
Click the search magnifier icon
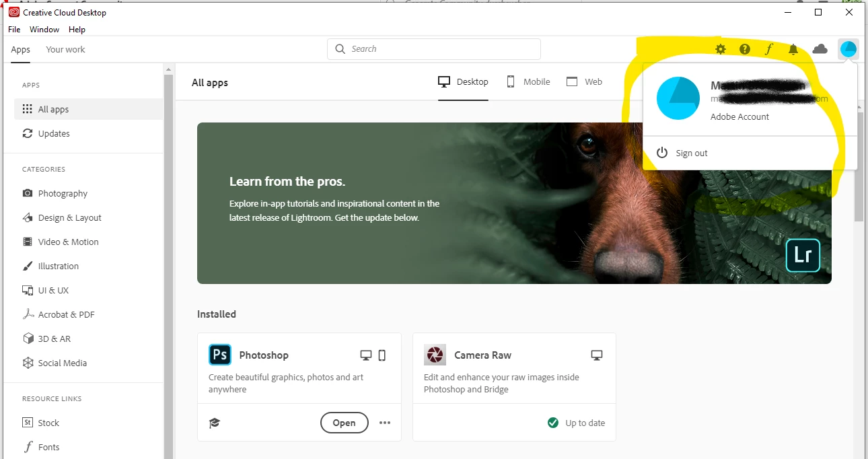(x=340, y=49)
